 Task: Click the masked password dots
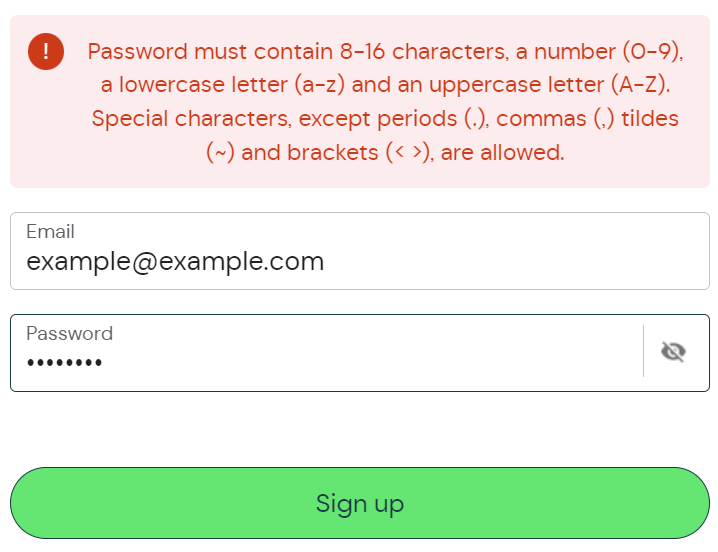pyautogui.click(x=65, y=363)
